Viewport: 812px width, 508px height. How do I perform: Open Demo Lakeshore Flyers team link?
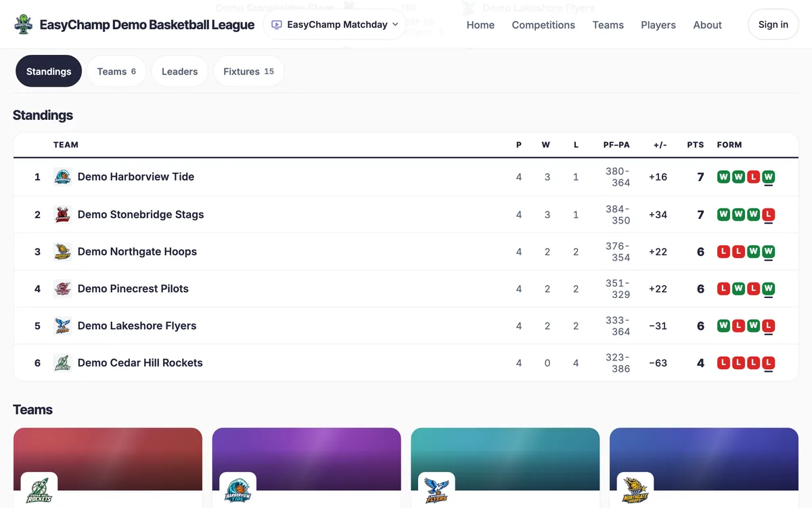coord(137,326)
